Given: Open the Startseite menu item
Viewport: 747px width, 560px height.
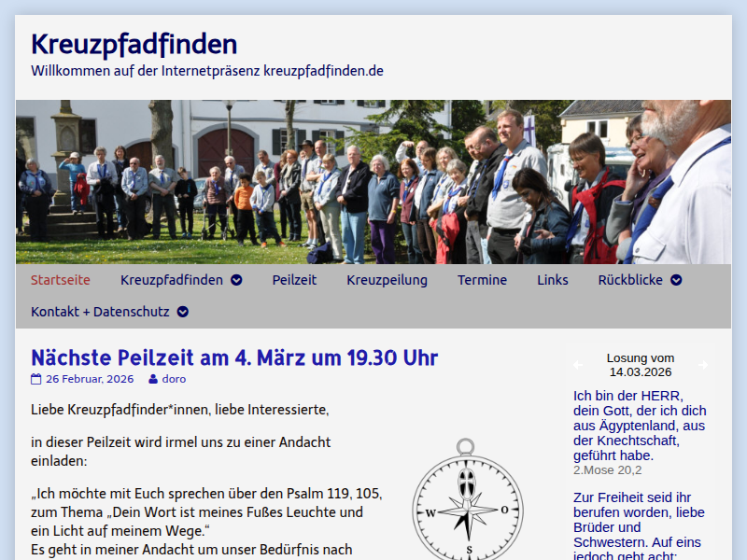Looking at the screenshot, I should (x=61, y=280).
